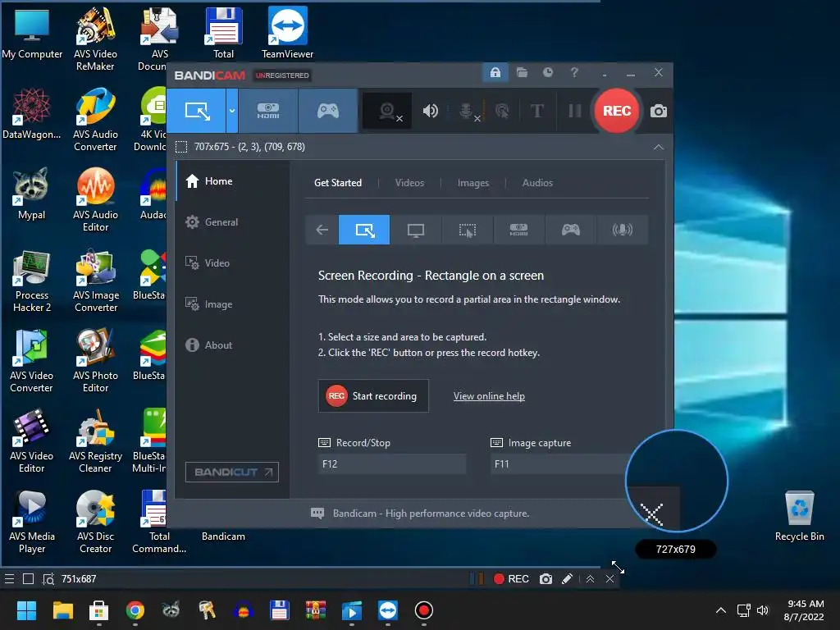Screen dimensions: 840x630
Task: Open scheduled recording clock icon
Action: tap(547, 72)
